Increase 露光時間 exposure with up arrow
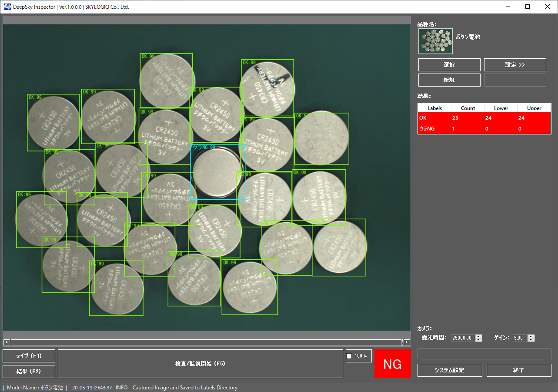Screen dimensions: 558x392 478,336
